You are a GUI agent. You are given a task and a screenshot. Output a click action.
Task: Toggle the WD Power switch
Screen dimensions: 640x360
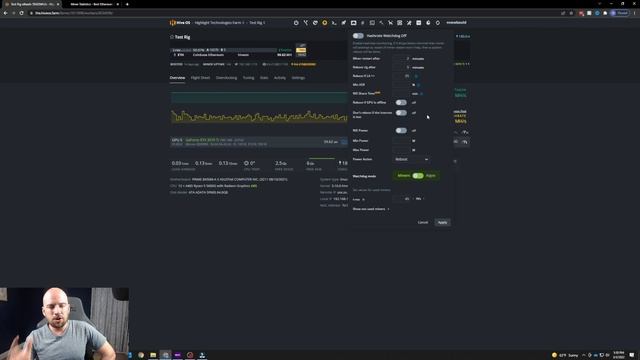401,131
